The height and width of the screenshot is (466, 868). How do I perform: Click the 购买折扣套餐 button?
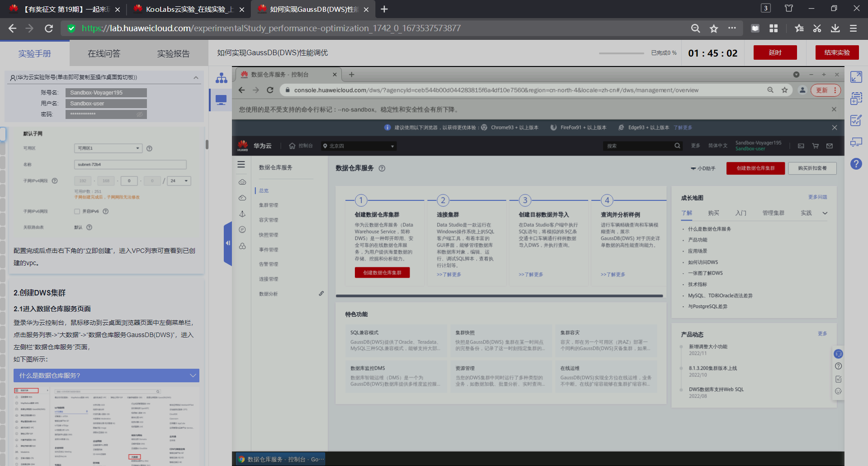[x=812, y=168]
